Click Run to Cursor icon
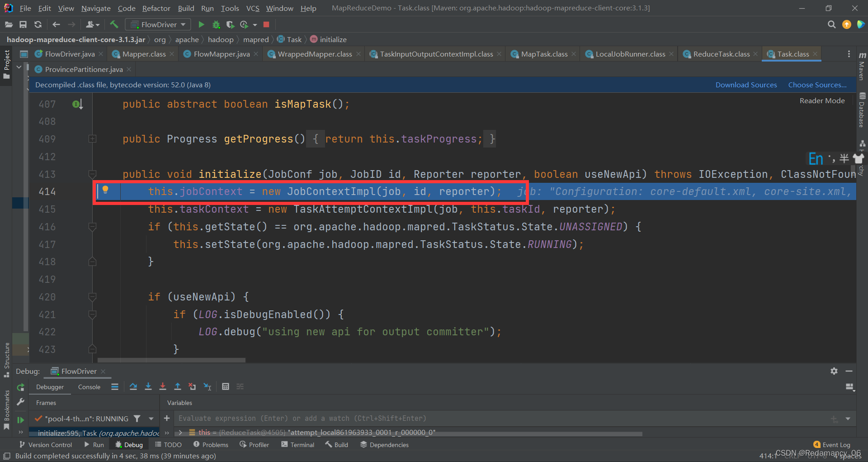Viewport: 868px width, 462px height. [x=208, y=386]
